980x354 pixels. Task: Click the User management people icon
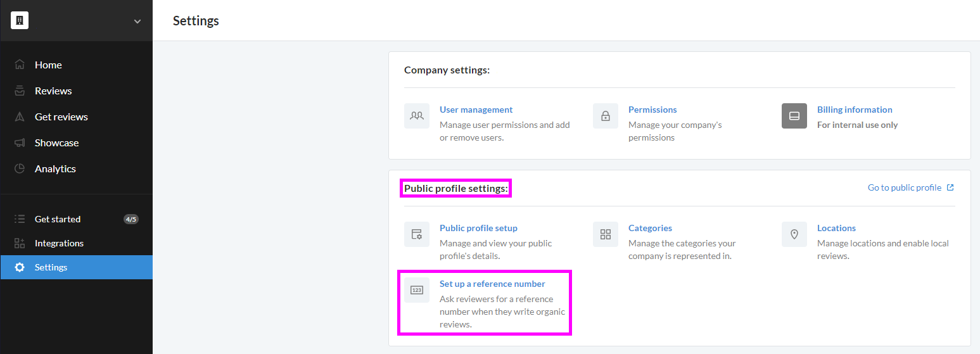417,116
